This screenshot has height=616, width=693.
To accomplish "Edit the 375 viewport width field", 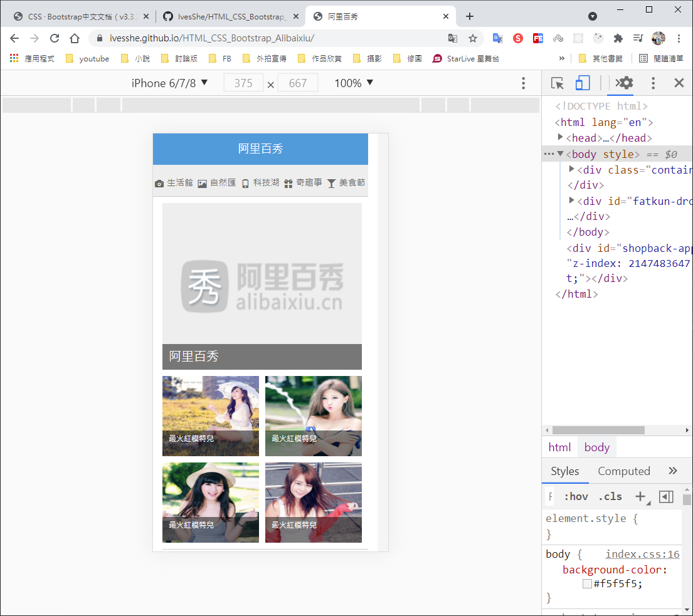I will point(243,83).
